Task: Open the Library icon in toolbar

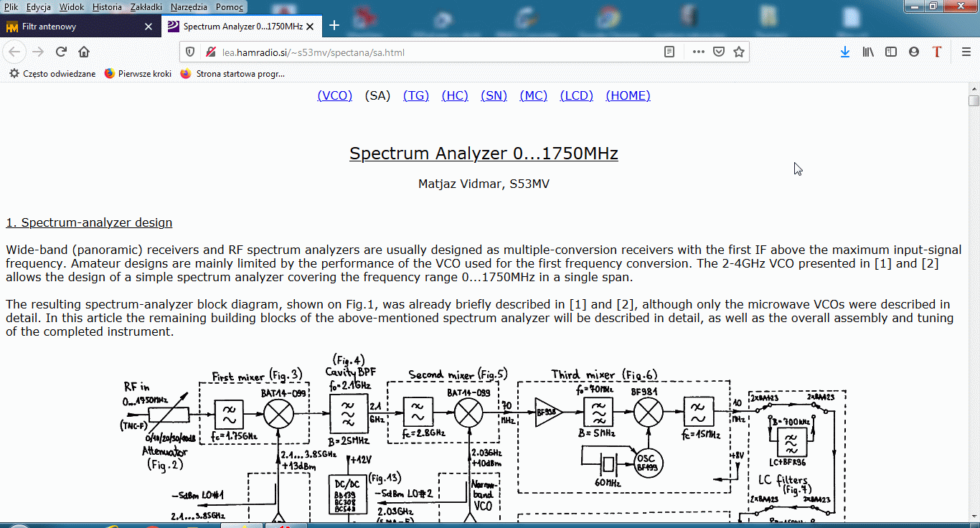Action: (868, 52)
